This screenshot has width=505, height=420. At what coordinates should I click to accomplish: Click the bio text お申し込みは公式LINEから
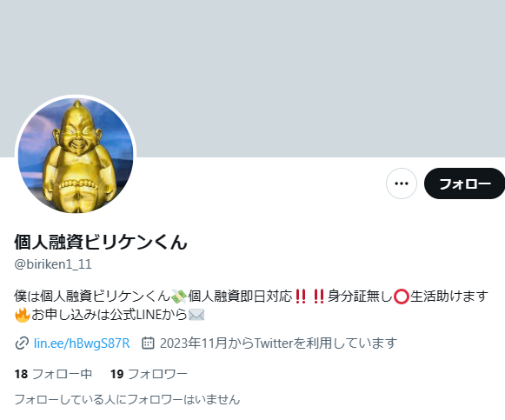[x=109, y=315]
